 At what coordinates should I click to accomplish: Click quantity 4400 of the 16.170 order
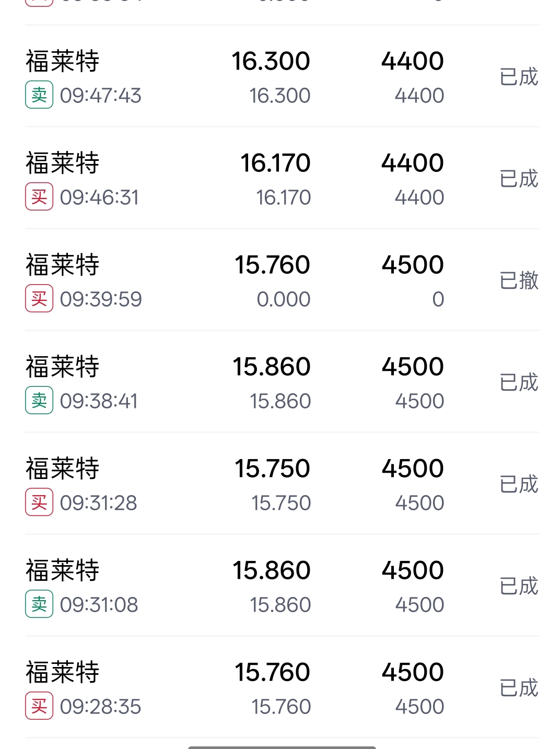click(413, 163)
